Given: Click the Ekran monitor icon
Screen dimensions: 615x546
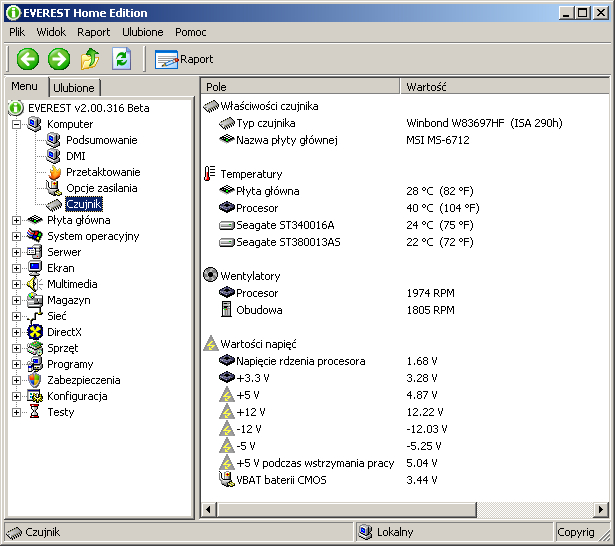Looking at the screenshot, I should 35,268.
